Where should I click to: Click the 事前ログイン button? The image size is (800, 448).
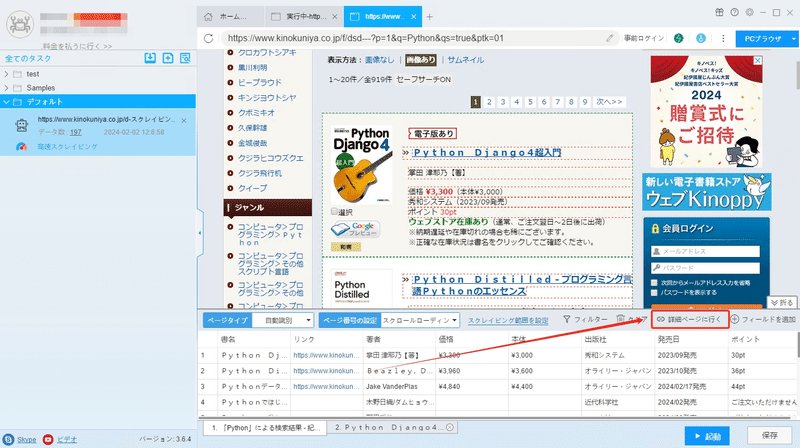click(644, 38)
